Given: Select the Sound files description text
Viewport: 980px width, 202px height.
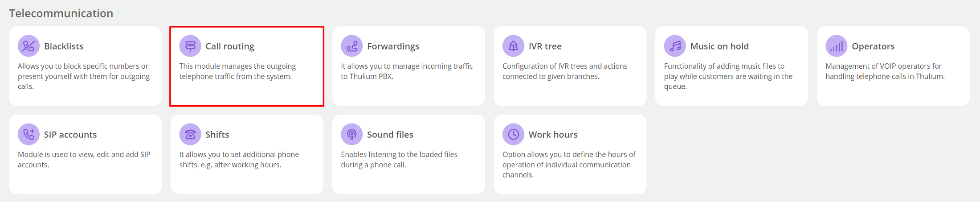Looking at the screenshot, I should tap(399, 160).
